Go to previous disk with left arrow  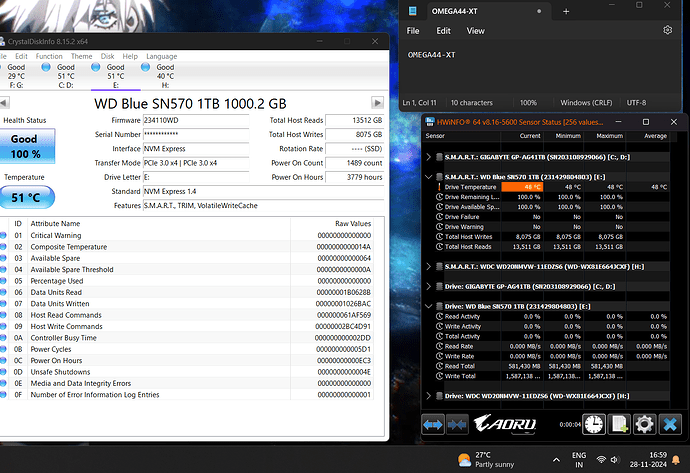pyautogui.click(x=4, y=103)
